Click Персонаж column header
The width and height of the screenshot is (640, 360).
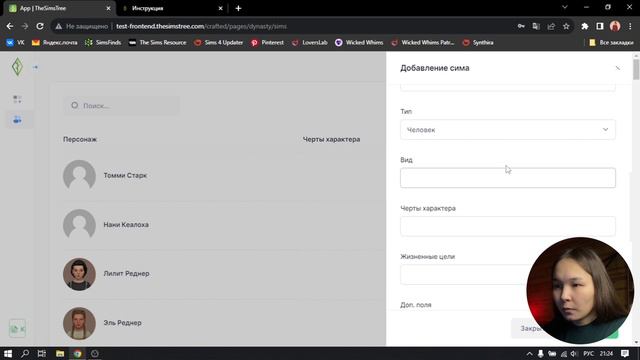click(80, 140)
